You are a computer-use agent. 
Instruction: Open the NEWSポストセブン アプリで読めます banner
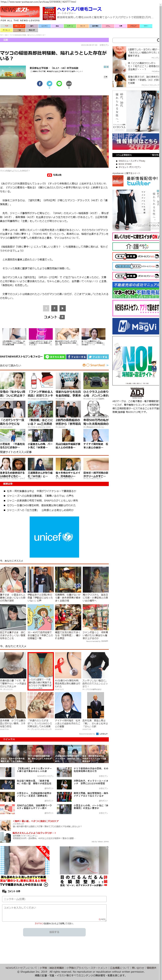pos(136,308)
